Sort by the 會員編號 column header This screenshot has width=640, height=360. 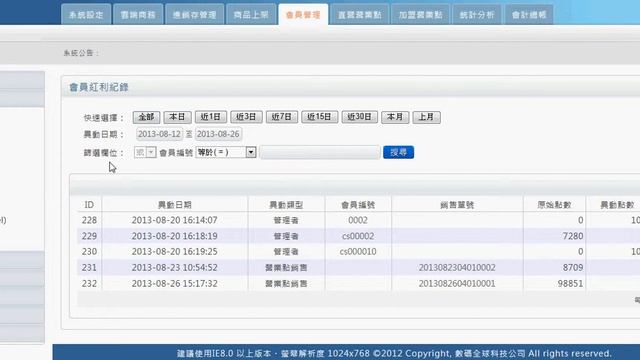coord(358,205)
